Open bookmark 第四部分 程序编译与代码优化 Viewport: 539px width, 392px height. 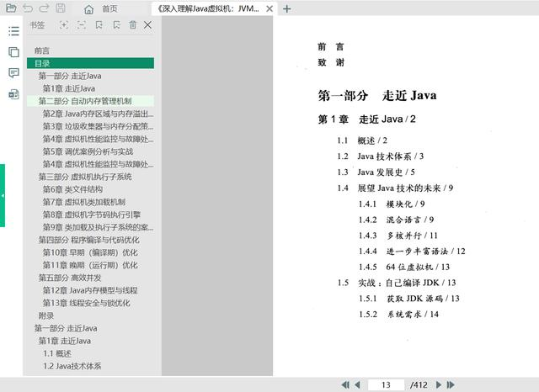coord(90,240)
